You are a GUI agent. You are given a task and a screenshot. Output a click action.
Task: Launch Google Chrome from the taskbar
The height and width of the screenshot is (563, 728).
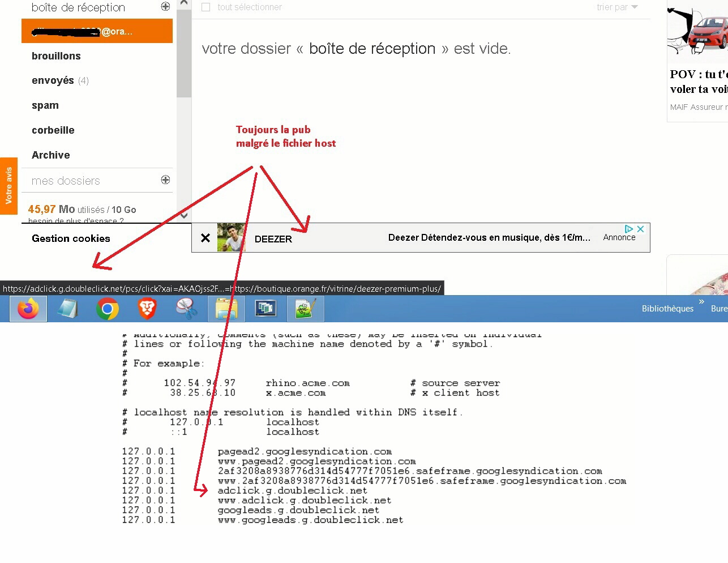pyautogui.click(x=108, y=309)
